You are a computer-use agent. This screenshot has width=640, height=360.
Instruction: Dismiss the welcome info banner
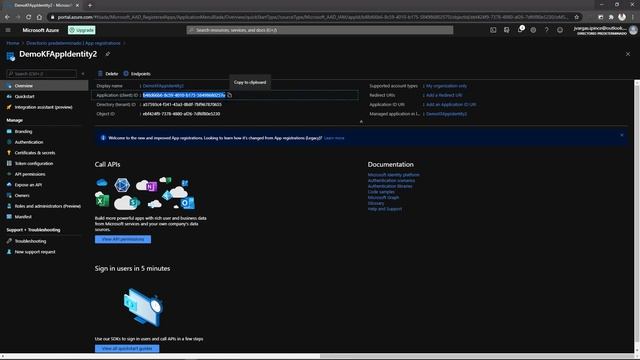(x=622, y=135)
